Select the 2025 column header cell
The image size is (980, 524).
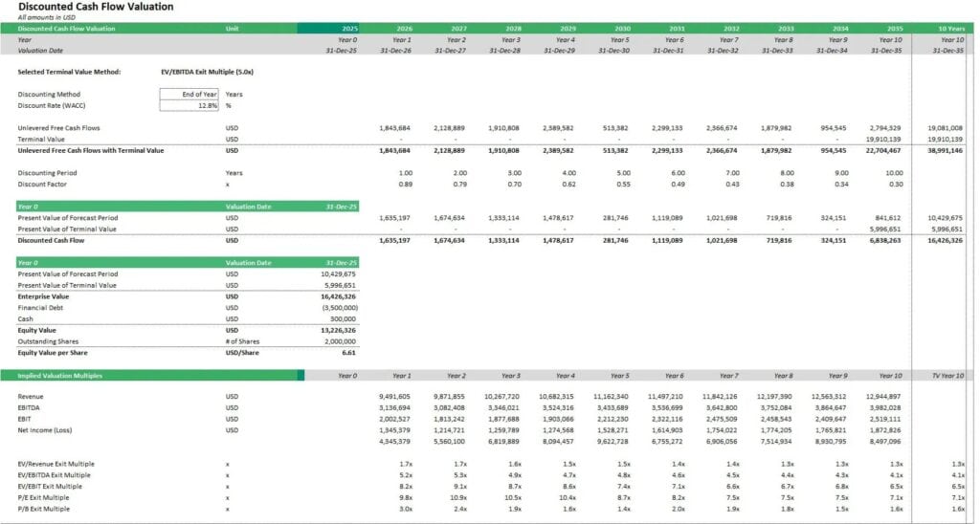[x=328, y=29]
